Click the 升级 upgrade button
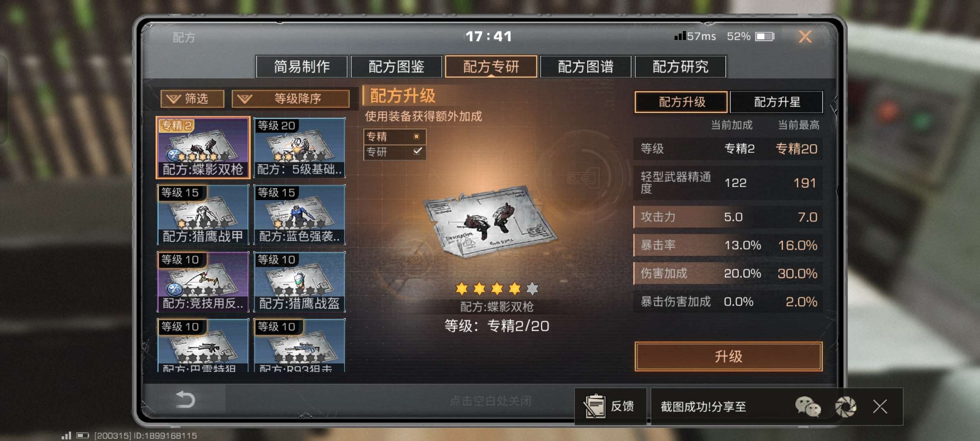The width and height of the screenshot is (980, 441). coord(728,356)
